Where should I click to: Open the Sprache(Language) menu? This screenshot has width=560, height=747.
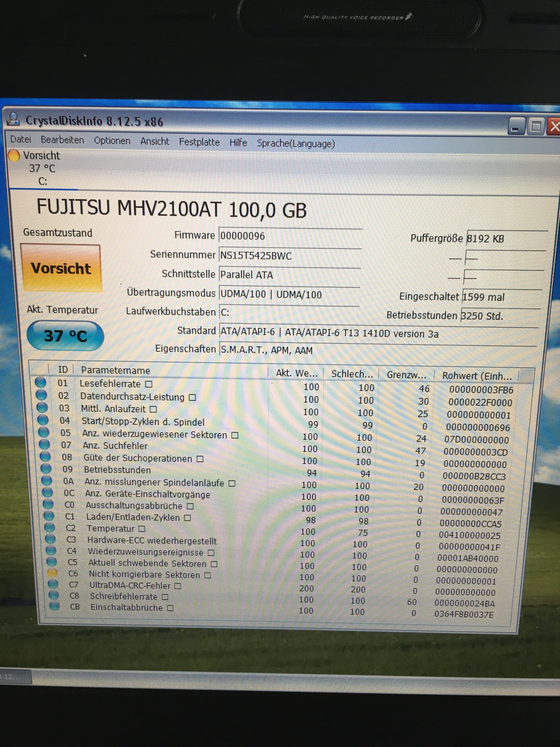tap(296, 144)
